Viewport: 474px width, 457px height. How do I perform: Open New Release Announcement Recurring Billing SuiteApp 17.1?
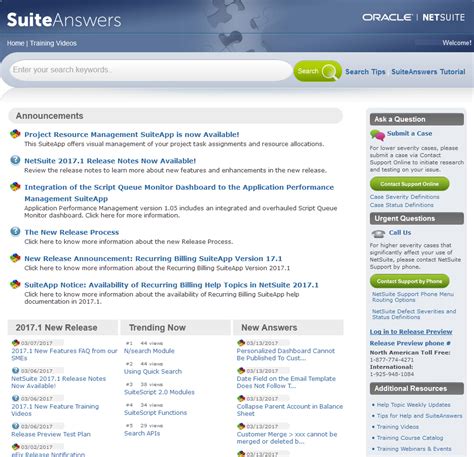click(153, 258)
